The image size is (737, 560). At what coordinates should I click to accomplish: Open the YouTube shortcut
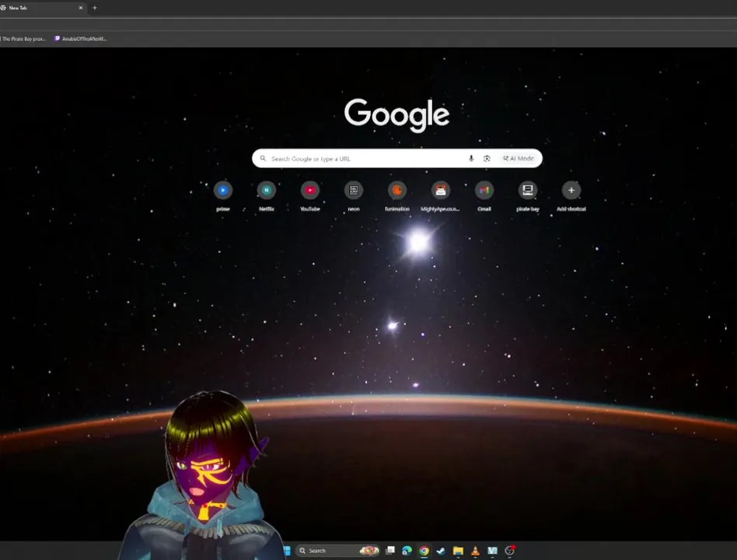point(309,191)
